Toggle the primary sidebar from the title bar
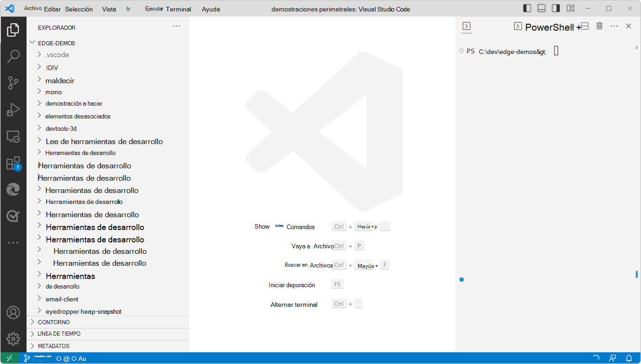The image size is (641, 364). (527, 8)
